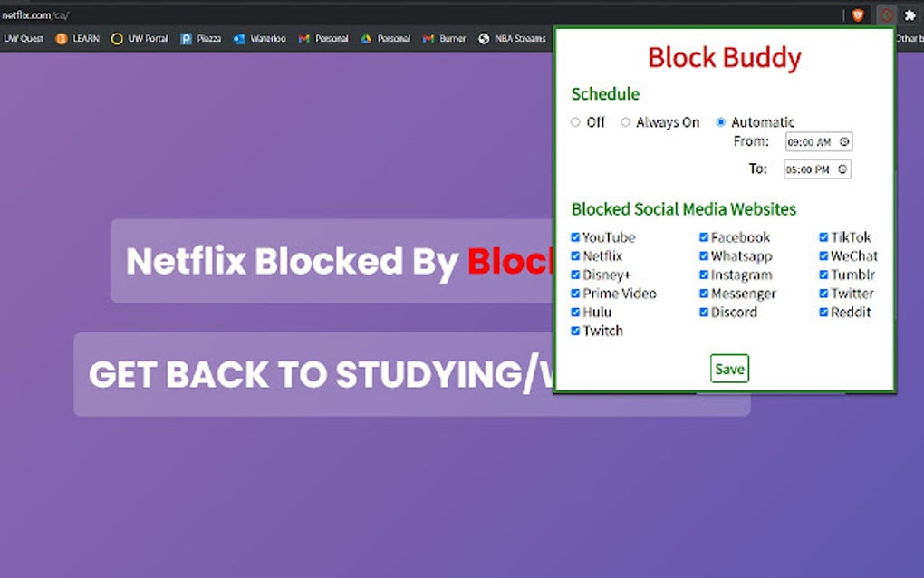Click the LEARN bookmark icon

point(61,38)
